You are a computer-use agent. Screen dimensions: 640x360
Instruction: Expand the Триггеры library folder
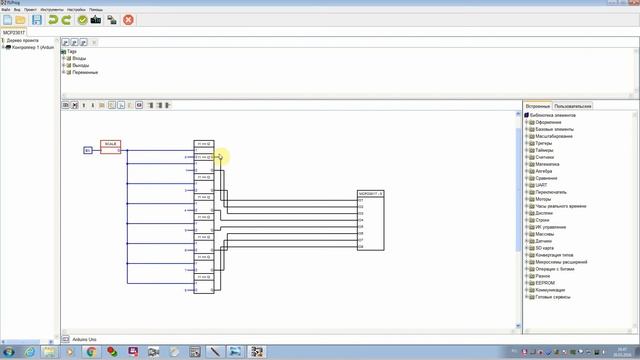(x=527, y=143)
